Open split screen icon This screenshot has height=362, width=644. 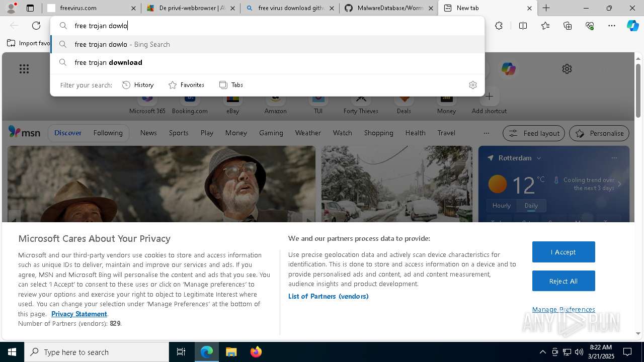click(x=523, y=26)
